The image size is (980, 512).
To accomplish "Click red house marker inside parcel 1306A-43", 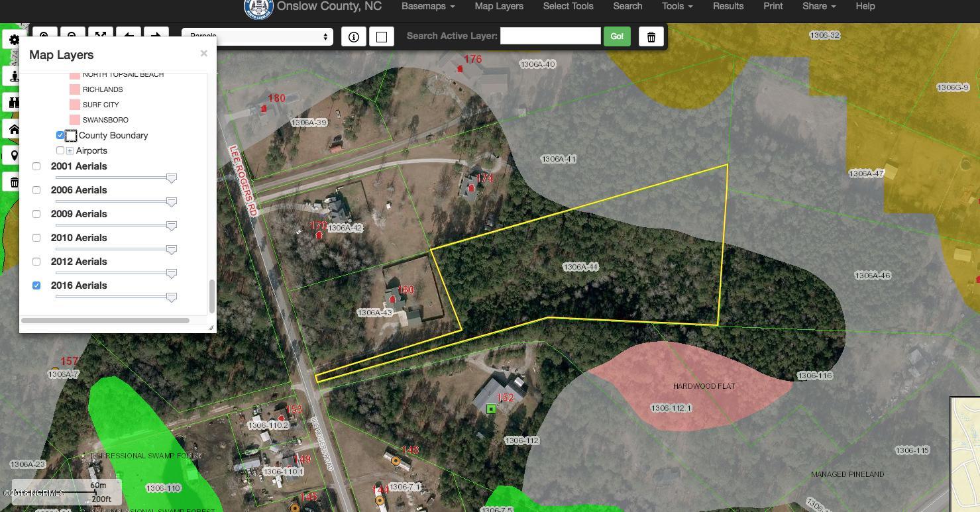I will 392,299.
